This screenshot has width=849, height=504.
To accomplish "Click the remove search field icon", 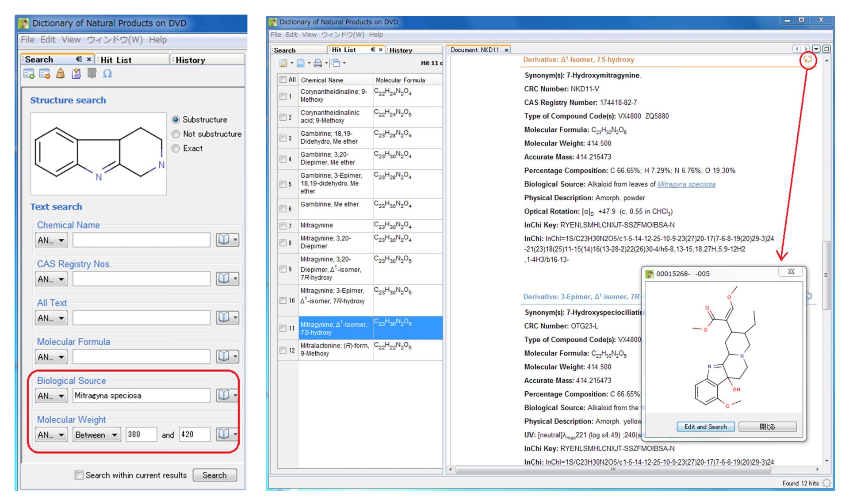I will coord(44,74).
